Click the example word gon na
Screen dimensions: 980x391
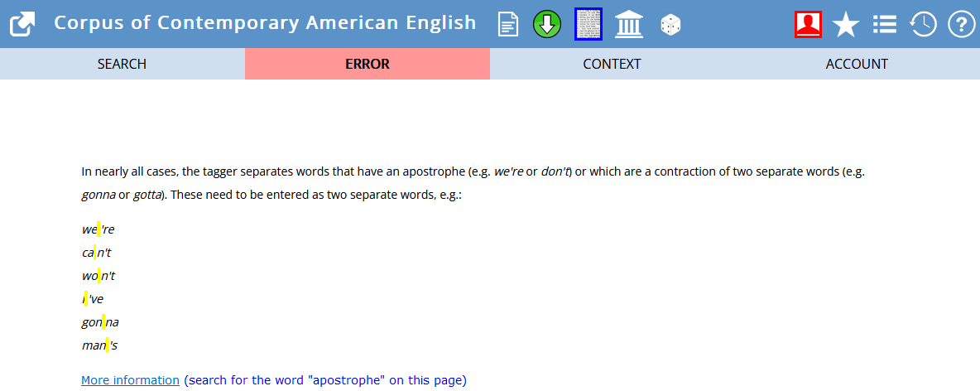[x=100, y=323]
